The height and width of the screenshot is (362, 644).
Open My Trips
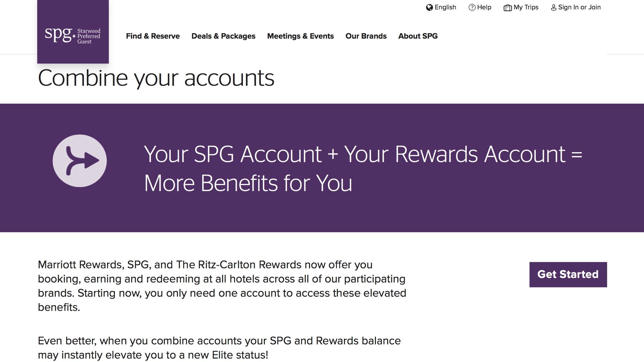[526, 7]
